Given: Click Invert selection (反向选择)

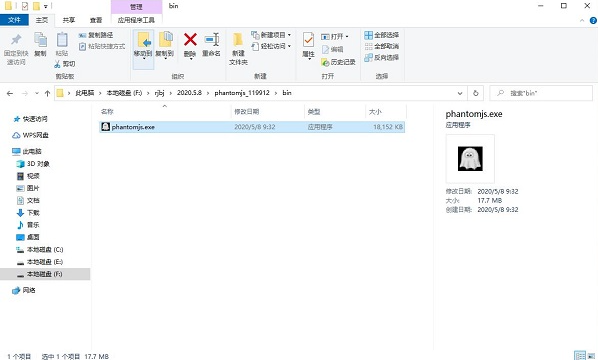Looking at the screenshot, I should coord(382,58).
